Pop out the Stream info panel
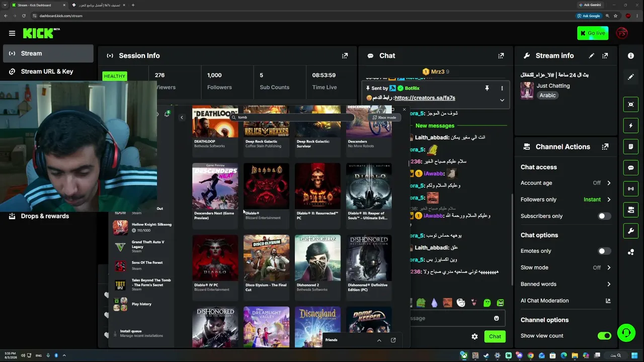 [x=605, y=56]
